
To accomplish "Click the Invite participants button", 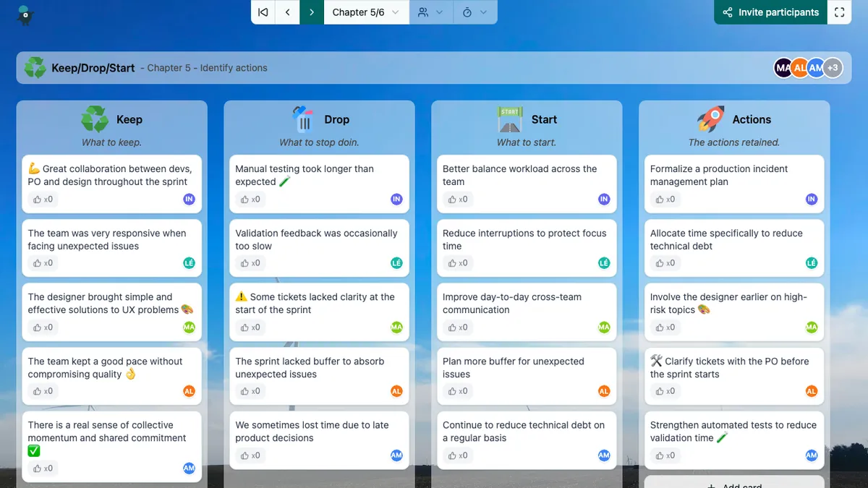I will point(770,12).
